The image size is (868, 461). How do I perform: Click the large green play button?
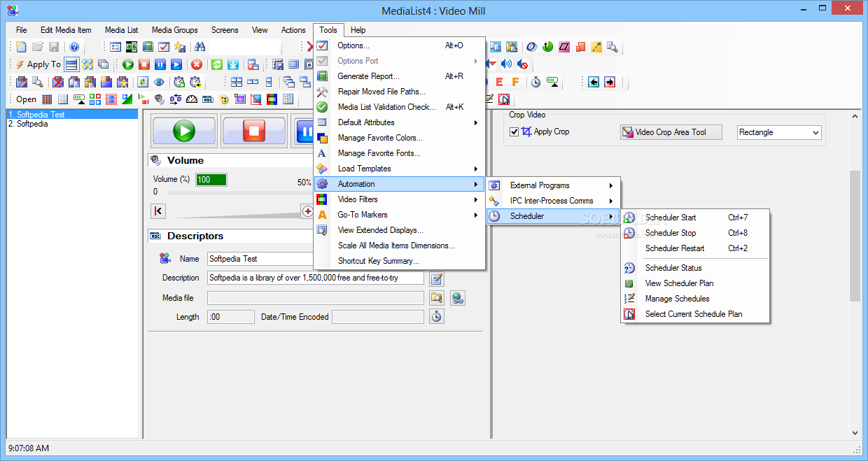click(184, 131)
